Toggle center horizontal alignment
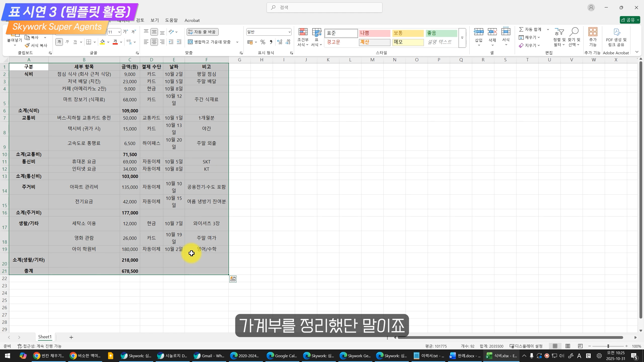Image resolution: width=644 pixels, height=362 pixels. click(x=154, y=42)
